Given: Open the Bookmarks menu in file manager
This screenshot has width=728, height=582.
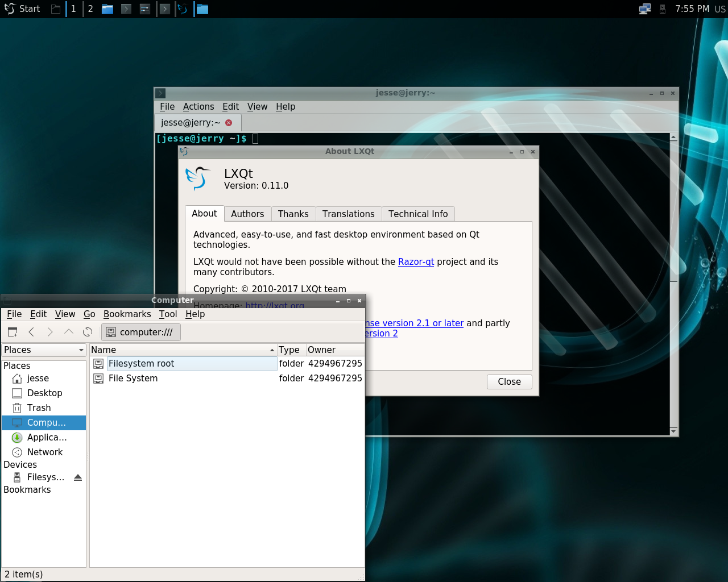Looking at the screenshot, I should (127, 314).
